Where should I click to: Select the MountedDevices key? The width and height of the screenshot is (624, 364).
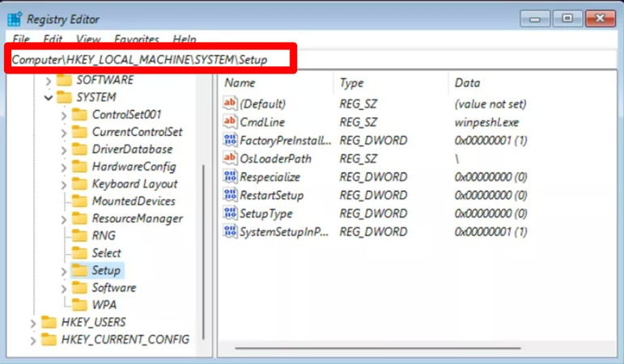(x=133, y=201)
